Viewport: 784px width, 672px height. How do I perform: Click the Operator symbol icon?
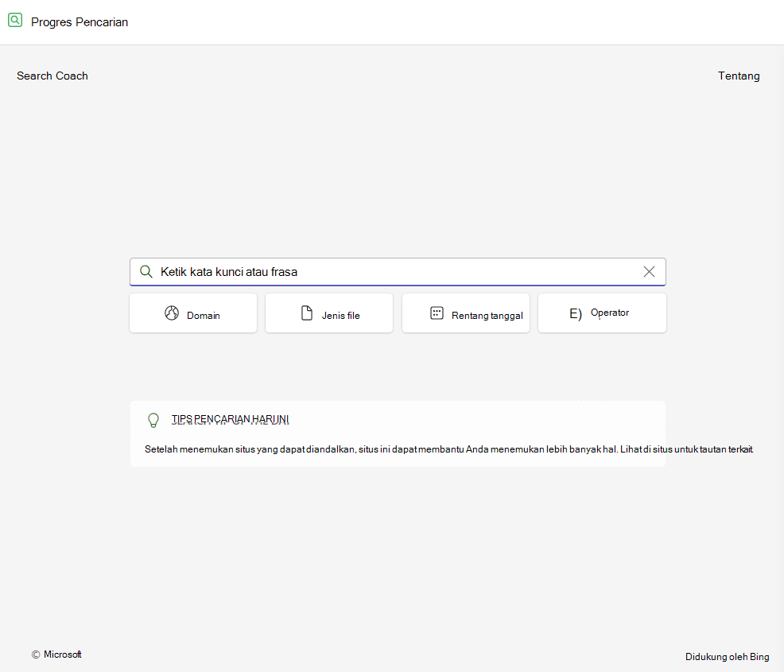(x=576, y=313)
